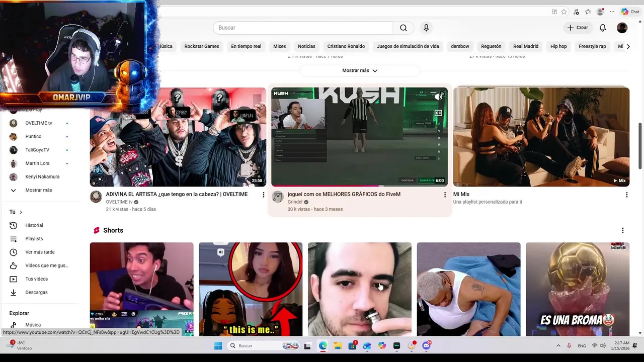Toggle mute icon on 'this is me..' short
This screenshot has height=362, width=644.
(x=221, y=252)
